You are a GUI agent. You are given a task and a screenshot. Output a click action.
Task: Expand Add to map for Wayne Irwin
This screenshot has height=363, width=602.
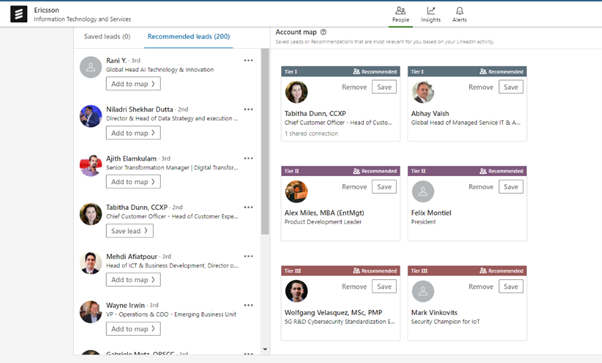(133, 329)
